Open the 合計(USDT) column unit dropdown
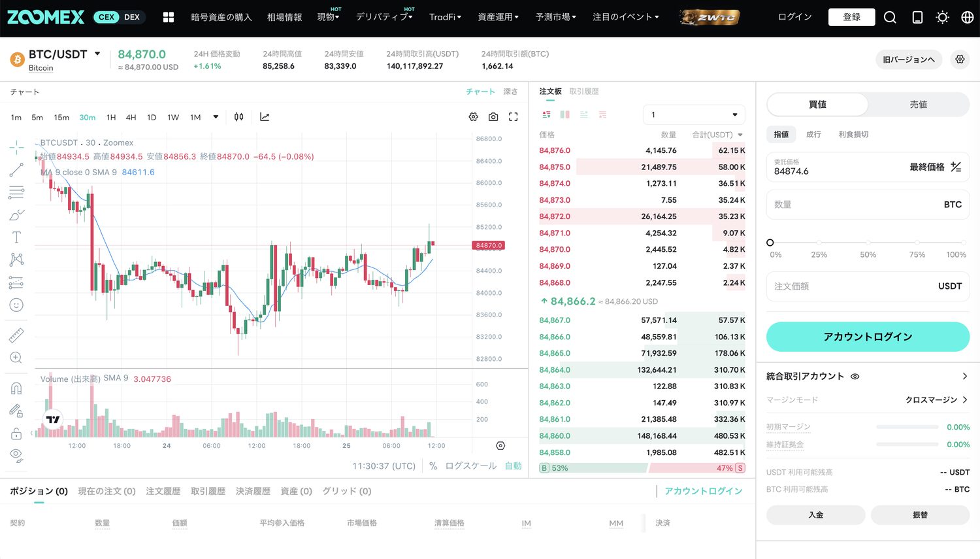This screenshot has height=559, width=980. pyautogui.click(x=740, y=135)
